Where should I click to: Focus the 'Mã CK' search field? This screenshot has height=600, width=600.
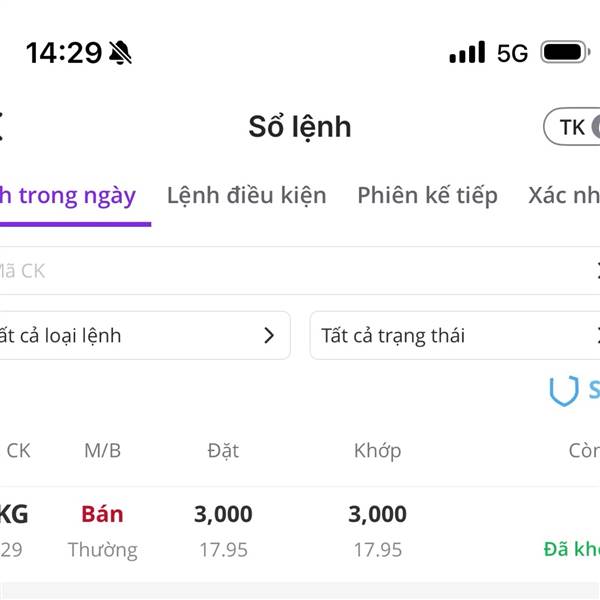[290, 270]
